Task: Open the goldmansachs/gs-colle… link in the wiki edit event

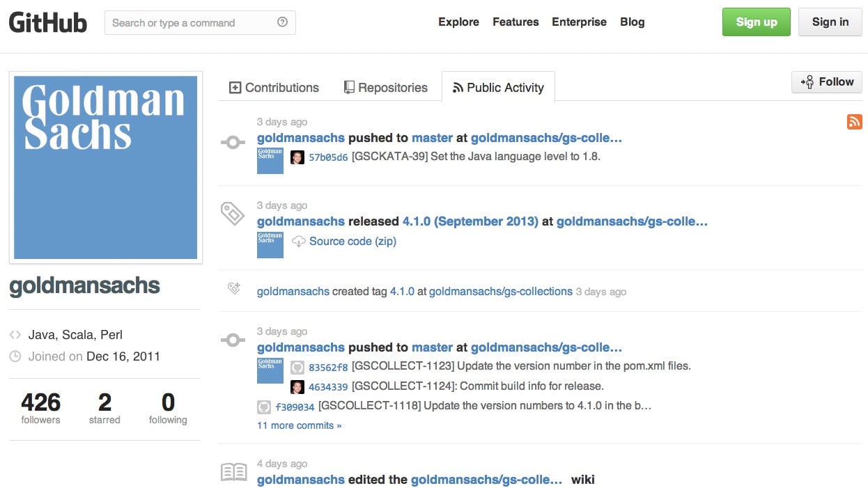Action: coord(486,480)
